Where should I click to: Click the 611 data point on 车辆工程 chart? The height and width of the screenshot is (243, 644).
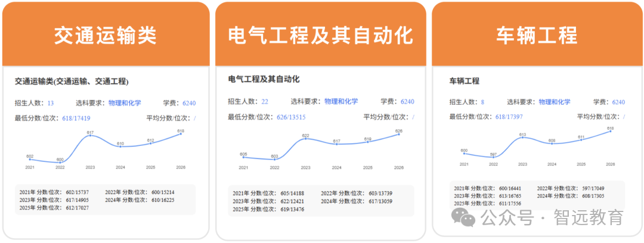(581, 140)
